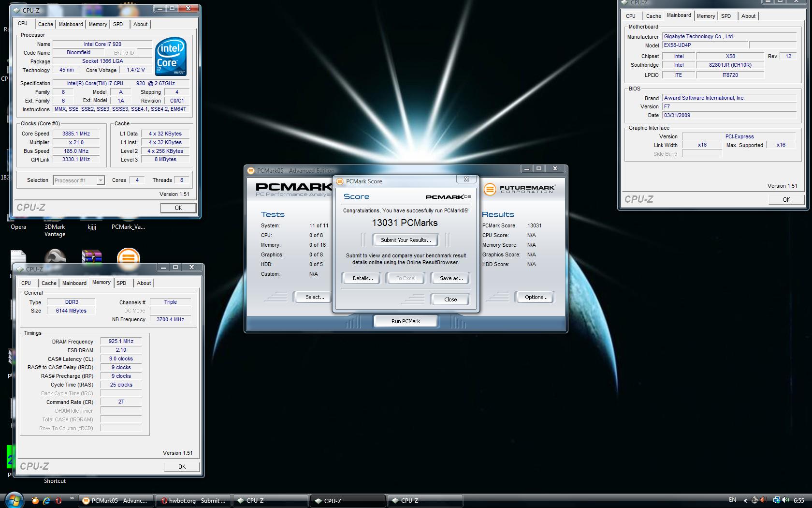
Task: Click Options... button in PCMark05
Action: 536,297
